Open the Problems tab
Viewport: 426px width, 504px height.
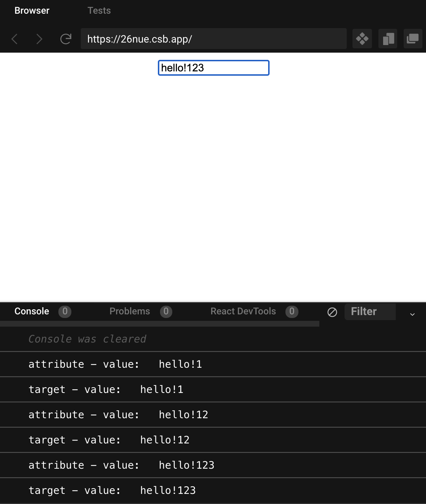point(130,311)
